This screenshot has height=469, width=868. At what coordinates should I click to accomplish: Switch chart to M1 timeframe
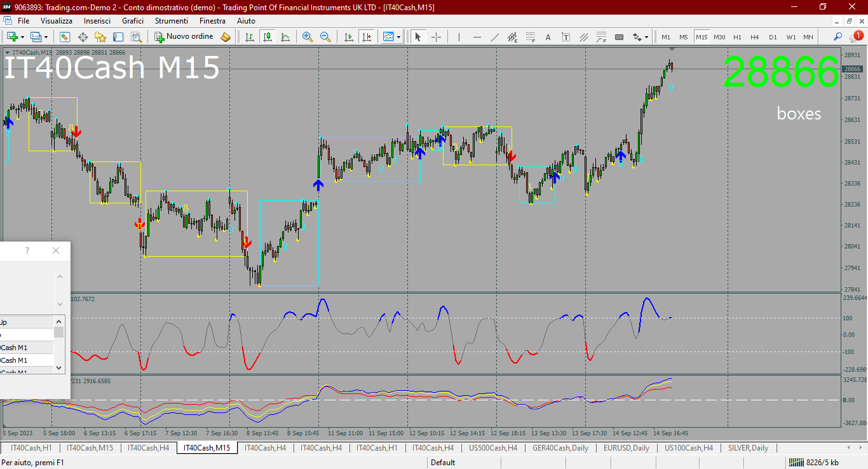(x=666, y=37)
